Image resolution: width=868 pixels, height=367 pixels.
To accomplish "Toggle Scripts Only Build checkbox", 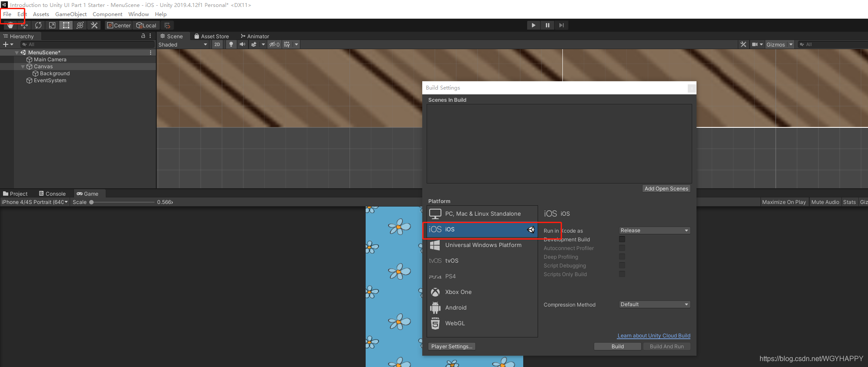I will (x=622, y=274).
